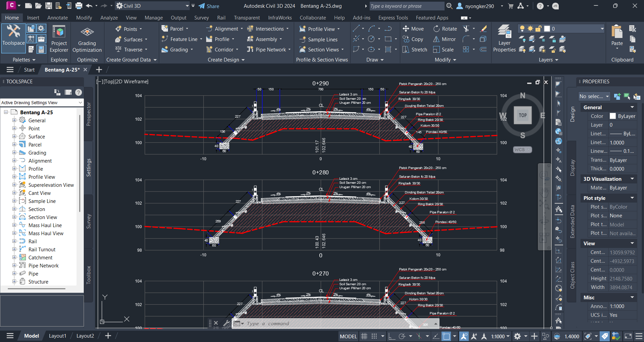Open the Layout1 tab
The height and width of the screenshot is (342, 644).
point(57,336)
